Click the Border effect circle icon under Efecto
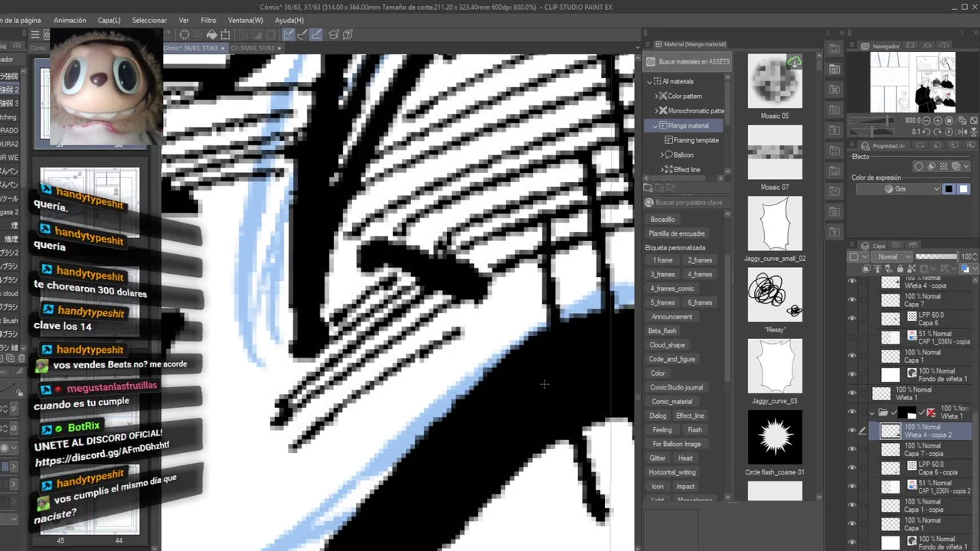Viewport: 980px width, 551px height. click(919, 166)
